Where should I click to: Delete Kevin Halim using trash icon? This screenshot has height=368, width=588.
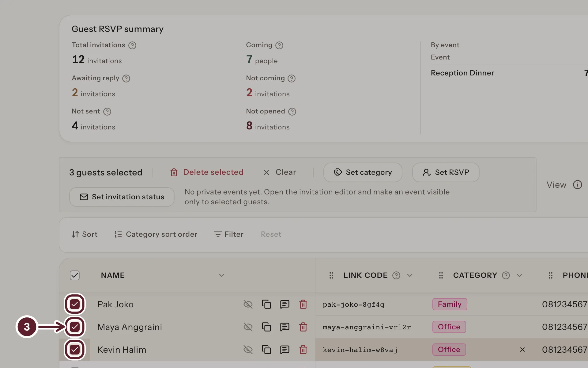[x=303, y=350]
